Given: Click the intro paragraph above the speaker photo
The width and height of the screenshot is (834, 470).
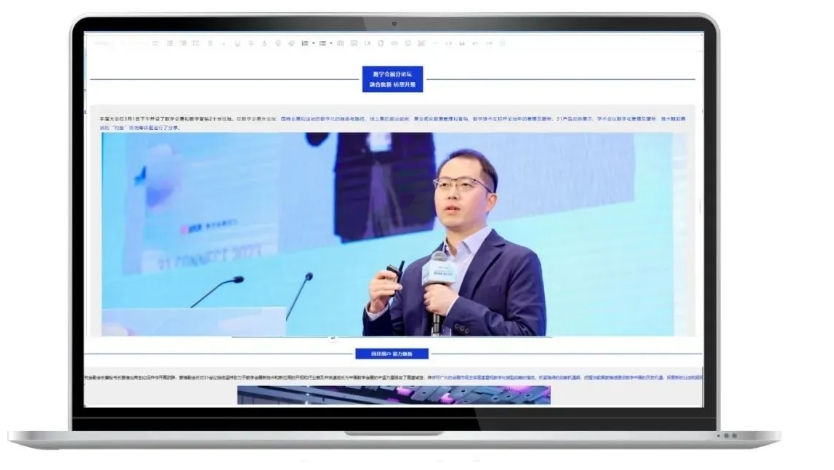Looking at the screenshot, I should pos(393,123).
